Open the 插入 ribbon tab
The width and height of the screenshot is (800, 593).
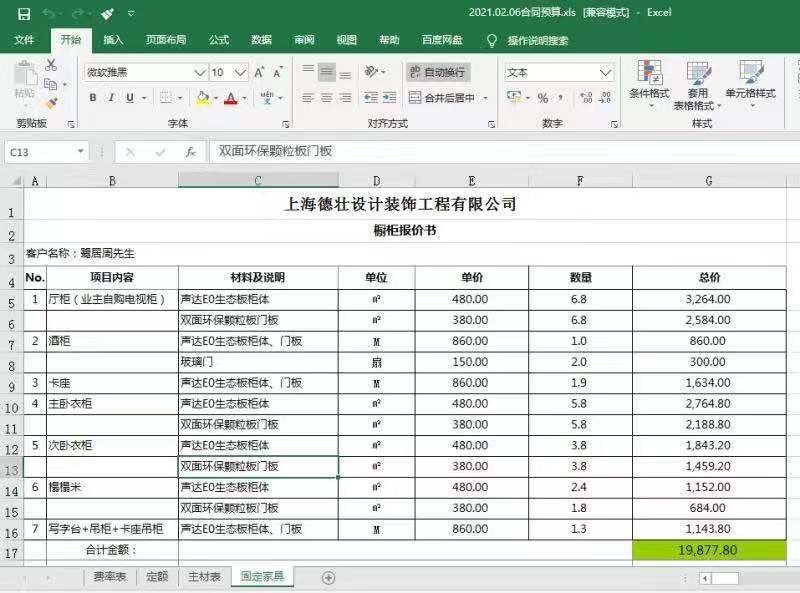click(x=113, y=40)
